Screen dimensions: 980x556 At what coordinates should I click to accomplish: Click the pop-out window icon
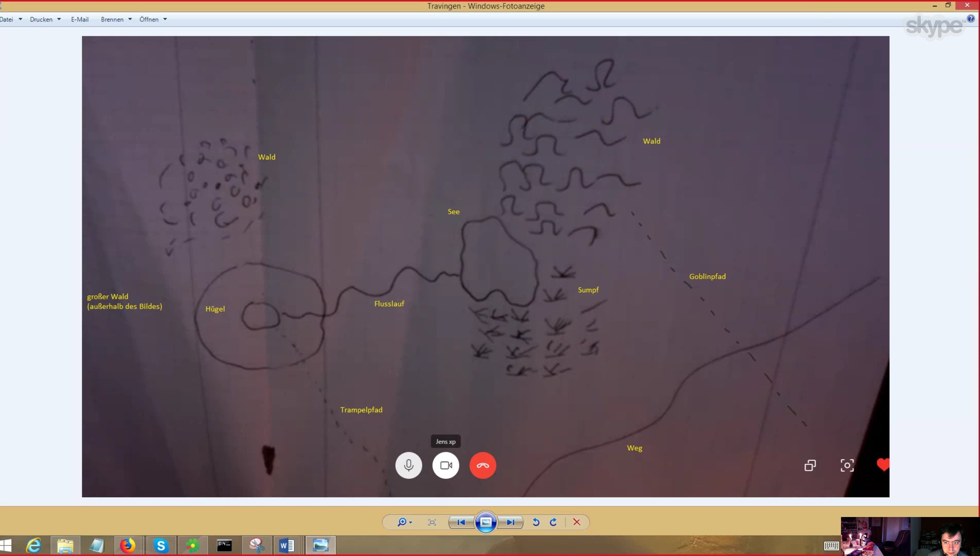(x=810, y=465)
